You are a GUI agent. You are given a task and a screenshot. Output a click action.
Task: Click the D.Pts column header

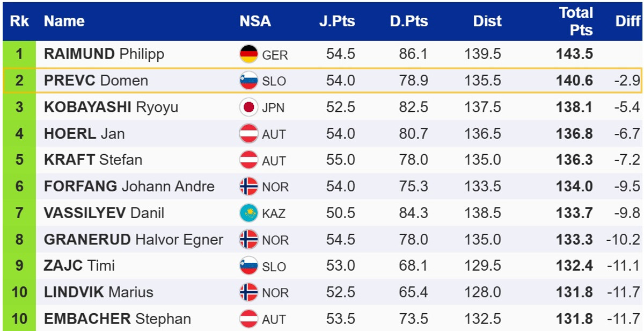(x=409, y=21)
